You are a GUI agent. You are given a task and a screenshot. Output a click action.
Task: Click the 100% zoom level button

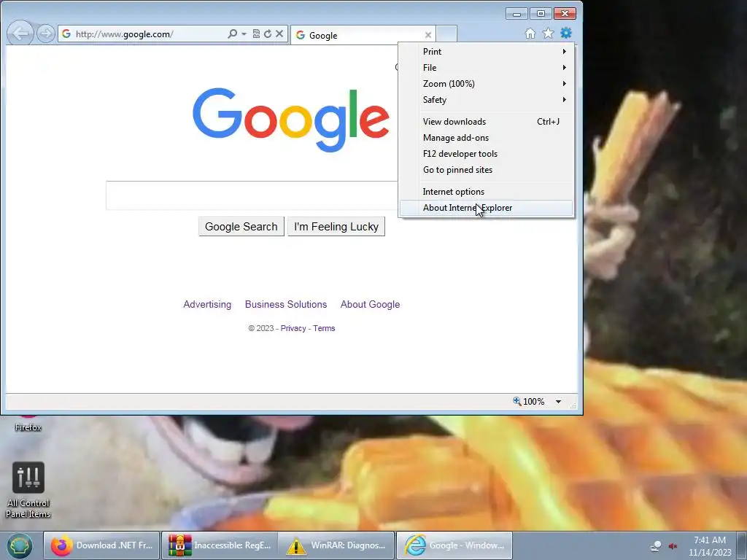pyautogui.click(x=529, y=402)
